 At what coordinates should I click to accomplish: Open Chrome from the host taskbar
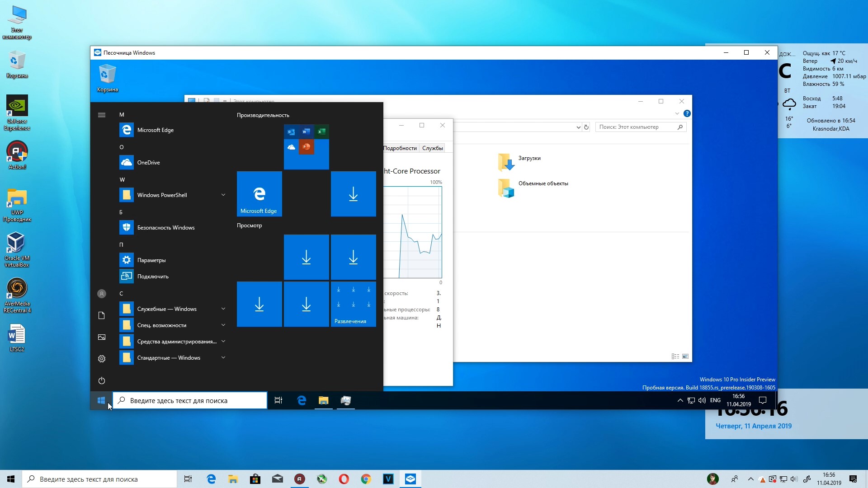point(366,479)
